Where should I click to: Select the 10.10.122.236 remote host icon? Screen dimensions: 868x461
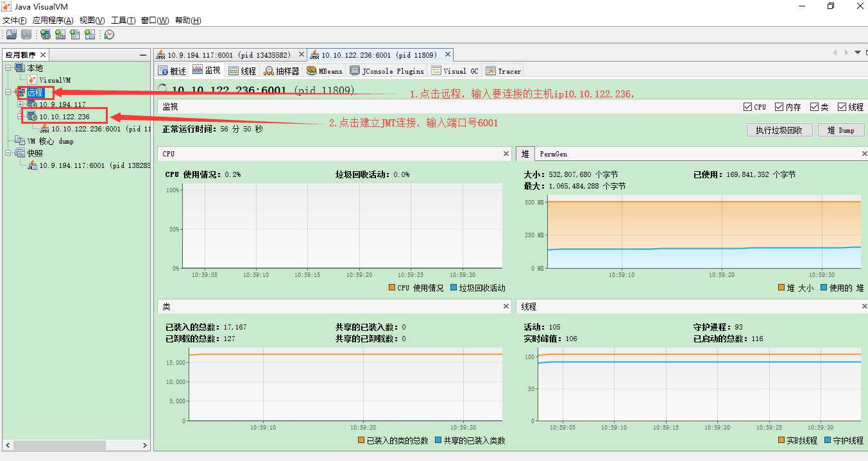coord(31,117)
